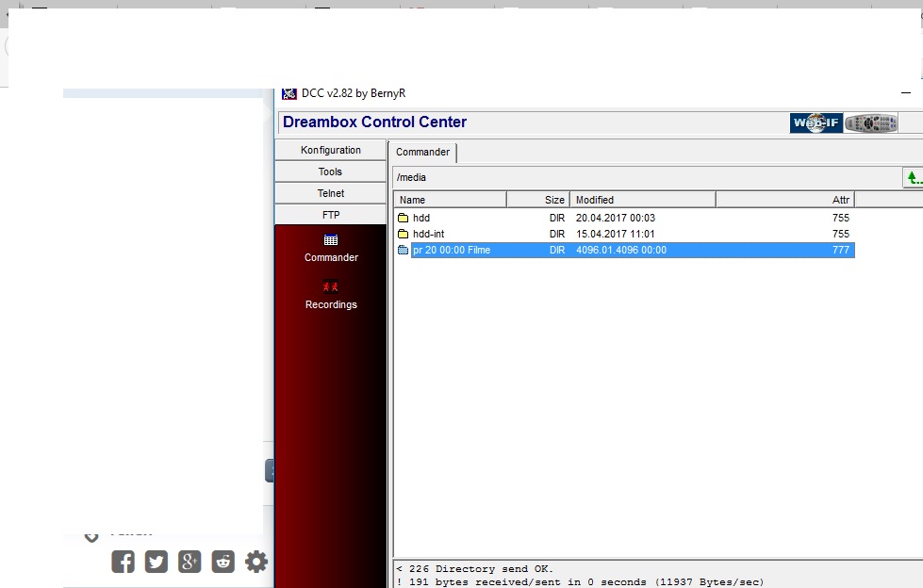This screenshot has height=588, width=923.
Task: Sort by the Name column header
Action: click(451, 200)
